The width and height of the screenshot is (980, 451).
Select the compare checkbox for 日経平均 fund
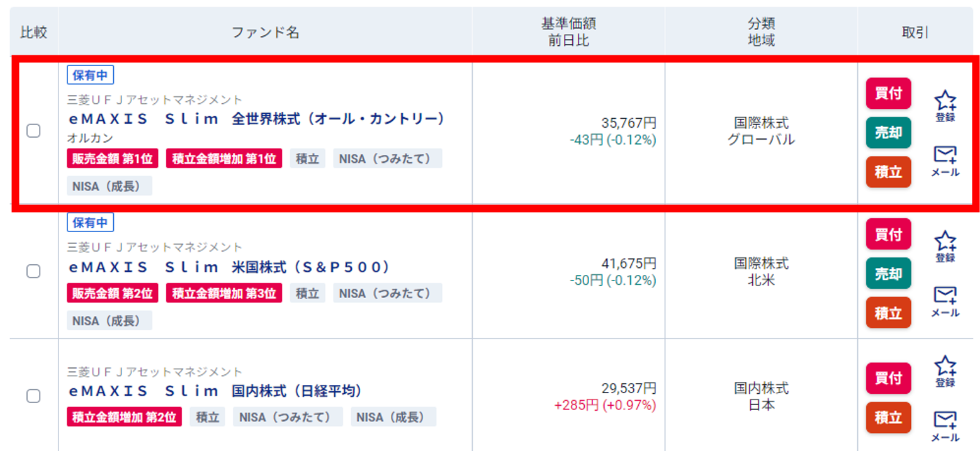33,396
